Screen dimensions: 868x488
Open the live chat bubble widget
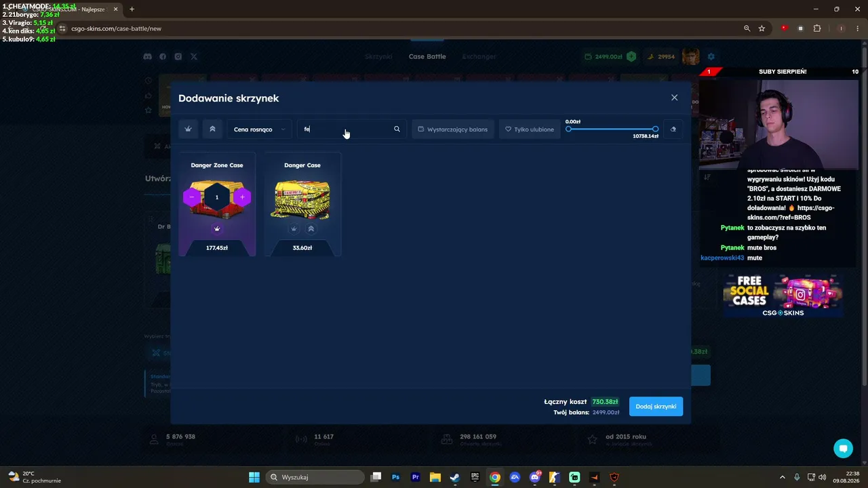844,448
